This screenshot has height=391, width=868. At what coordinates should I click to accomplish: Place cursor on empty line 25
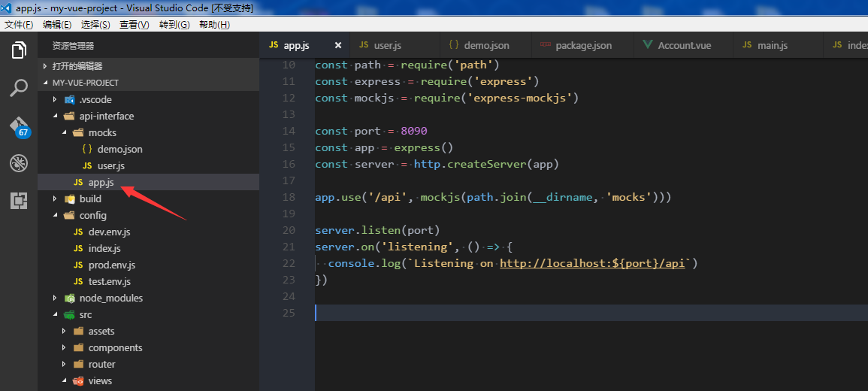pos(451,313)
